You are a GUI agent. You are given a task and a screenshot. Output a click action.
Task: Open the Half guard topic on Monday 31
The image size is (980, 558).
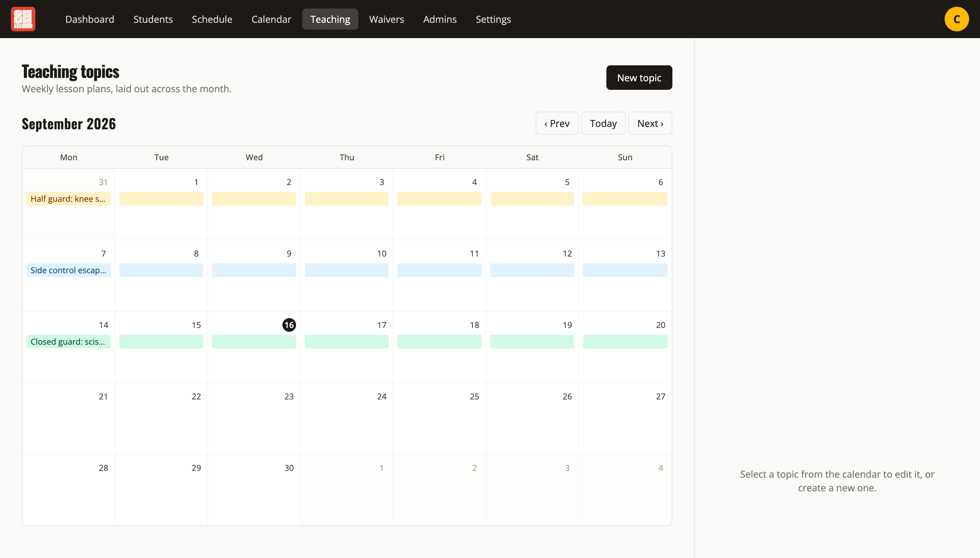coord(69,199)
